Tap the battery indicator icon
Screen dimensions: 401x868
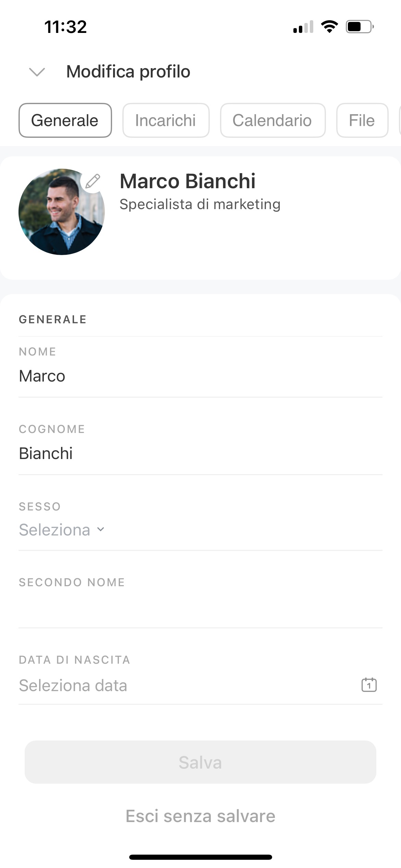360,26
